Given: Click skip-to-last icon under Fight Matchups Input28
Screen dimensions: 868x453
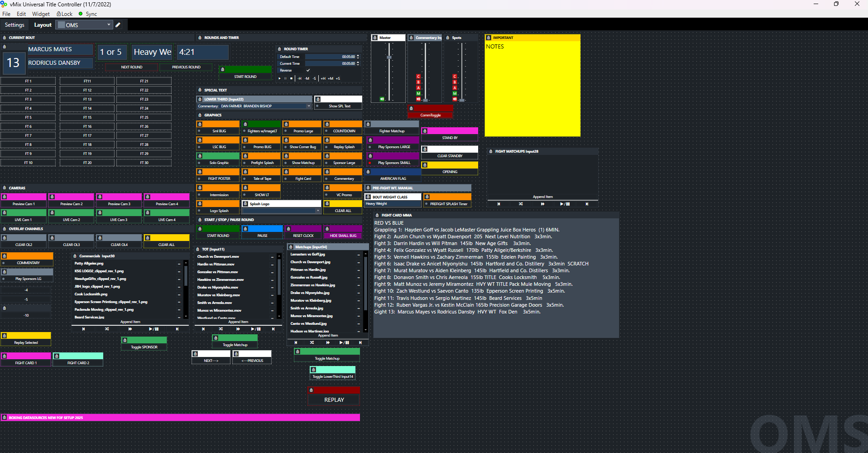Looking at the screenshot, I should click(587, 204).
